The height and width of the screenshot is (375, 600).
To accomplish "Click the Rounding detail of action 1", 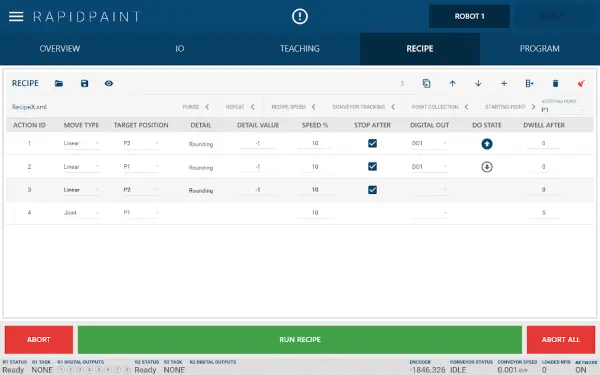I will 201,144.
